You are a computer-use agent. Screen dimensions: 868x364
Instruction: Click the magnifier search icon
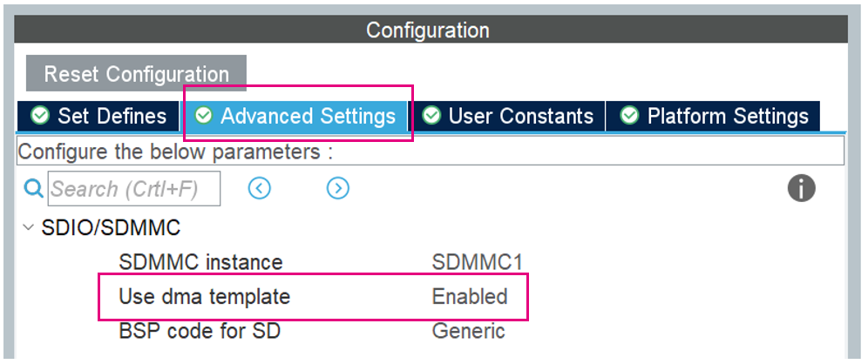[33, 189]
